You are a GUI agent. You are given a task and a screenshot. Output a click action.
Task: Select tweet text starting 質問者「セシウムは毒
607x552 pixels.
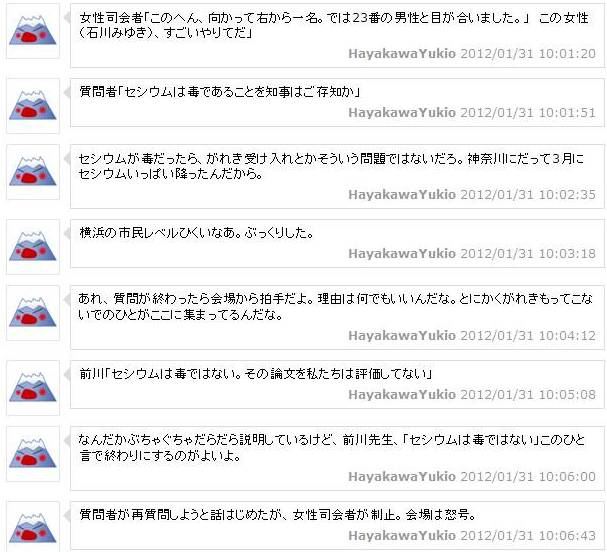point(220,92)
